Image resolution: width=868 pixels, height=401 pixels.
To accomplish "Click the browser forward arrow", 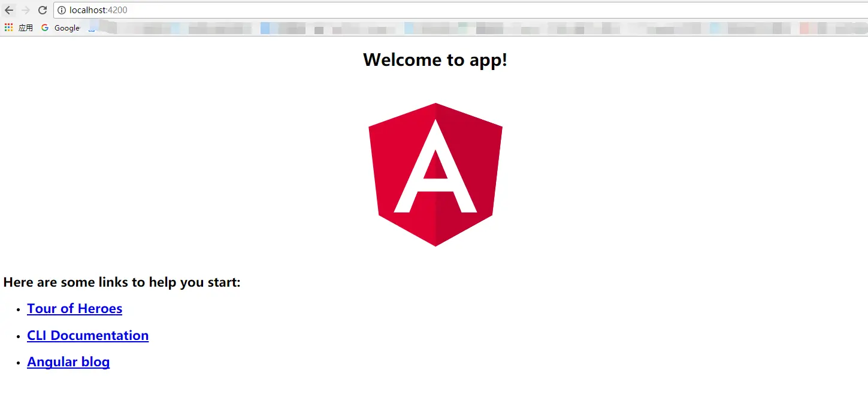I will point(26,10).
